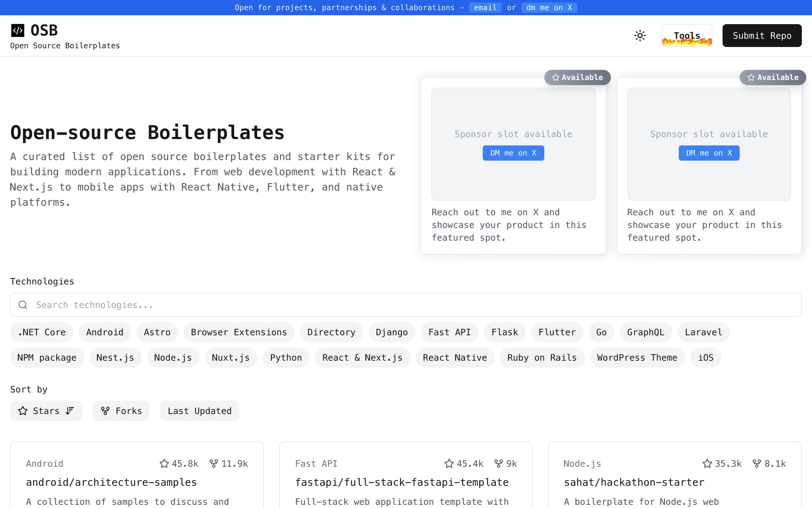Toggle the iOS filter chip

[x=706, y=358]
